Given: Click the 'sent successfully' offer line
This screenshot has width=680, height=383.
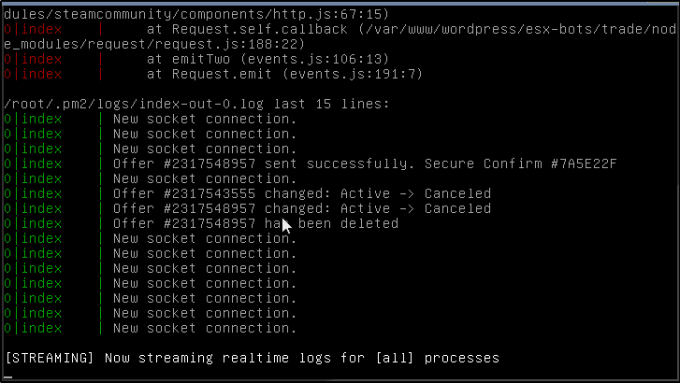Looking at the screenshot, I should [x=365, y=164].
